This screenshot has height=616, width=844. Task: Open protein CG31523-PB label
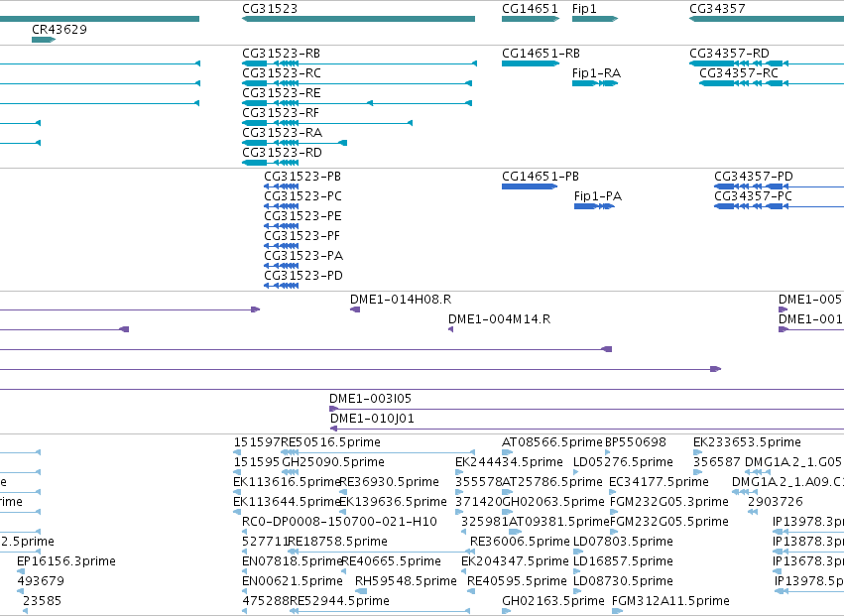(x=302, y=177)
